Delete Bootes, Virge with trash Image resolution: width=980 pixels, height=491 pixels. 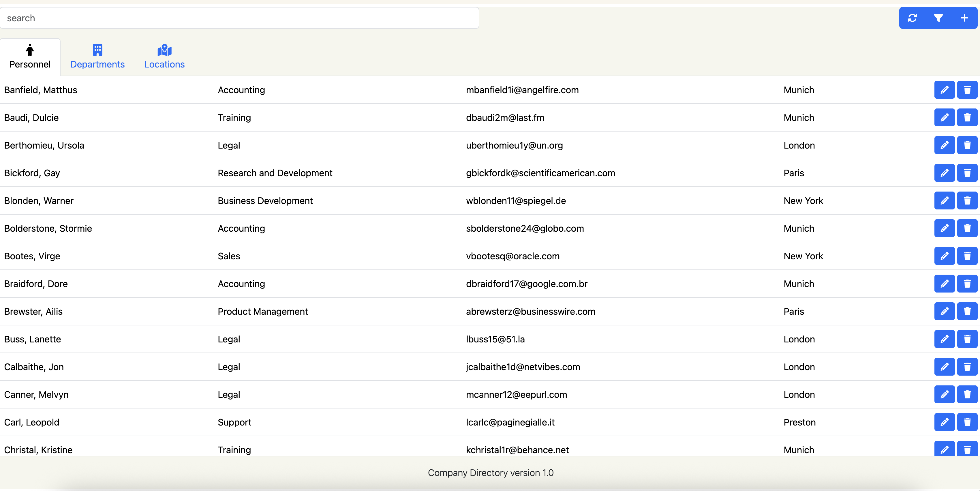[967, 256]
